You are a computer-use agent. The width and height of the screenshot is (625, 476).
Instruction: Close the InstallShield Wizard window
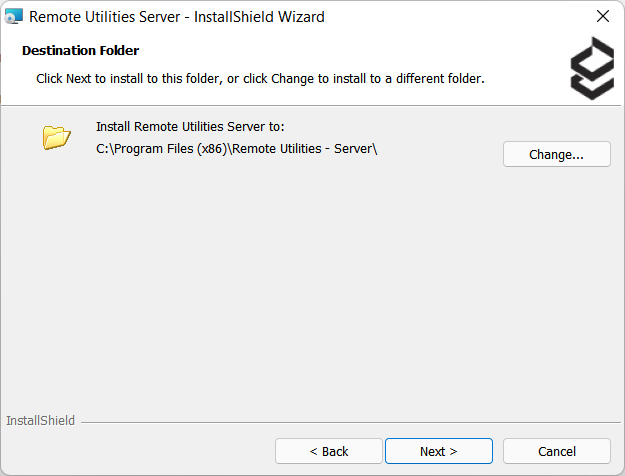[602, 17]
